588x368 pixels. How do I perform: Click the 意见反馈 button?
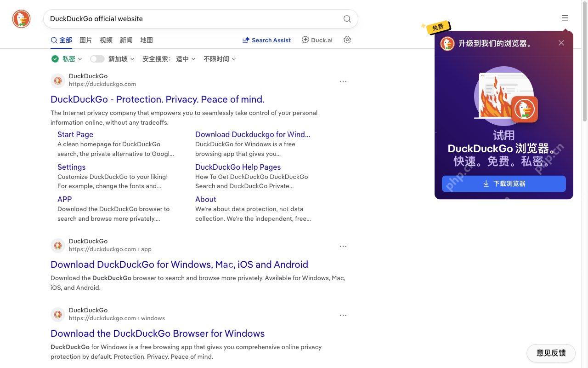point(551,353)
